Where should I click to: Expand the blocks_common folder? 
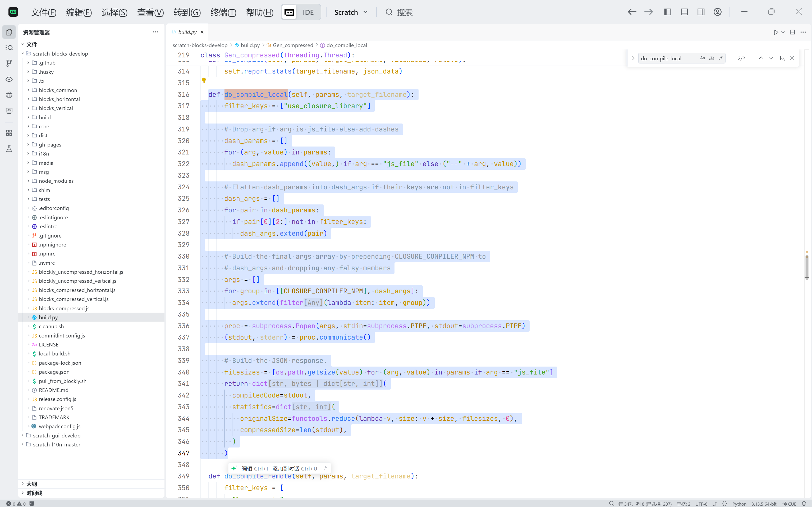[x=58, y=90]
